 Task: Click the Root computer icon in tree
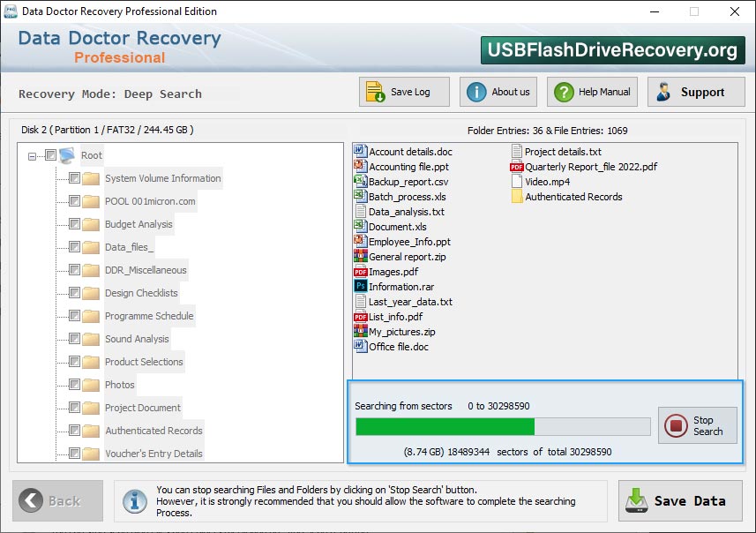click(x=67, y=155)
